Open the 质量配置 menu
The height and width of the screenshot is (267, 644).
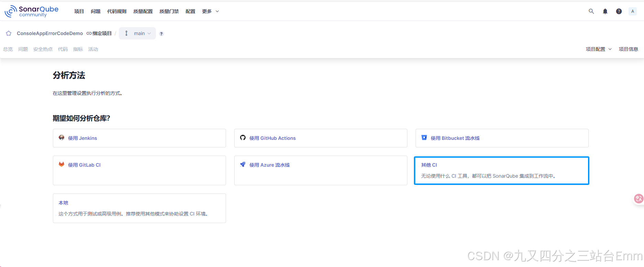(143, 11)
